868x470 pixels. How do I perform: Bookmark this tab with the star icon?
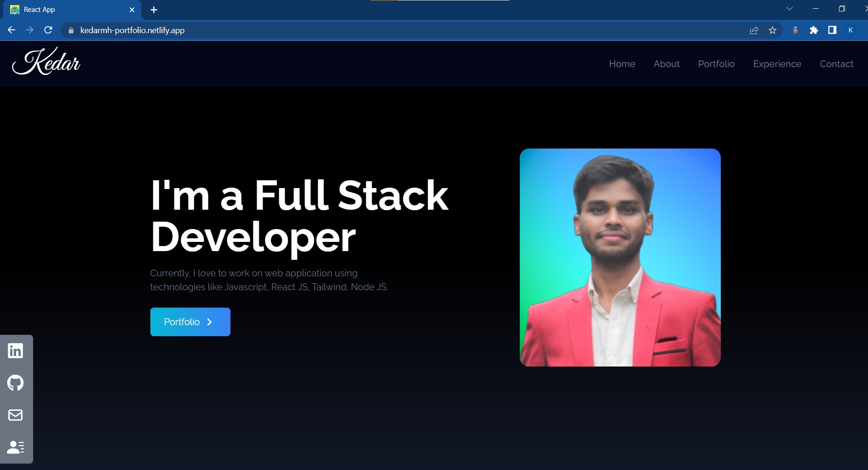772,30
